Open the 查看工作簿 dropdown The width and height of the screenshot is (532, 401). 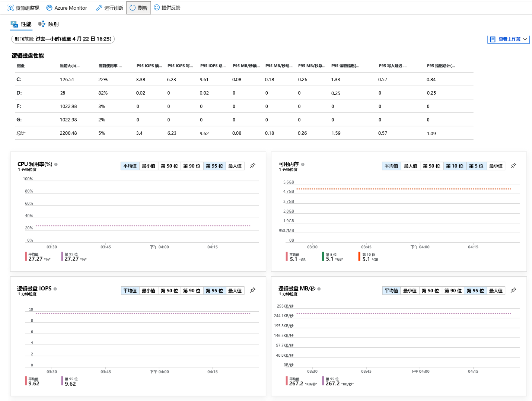click(508, 39)
